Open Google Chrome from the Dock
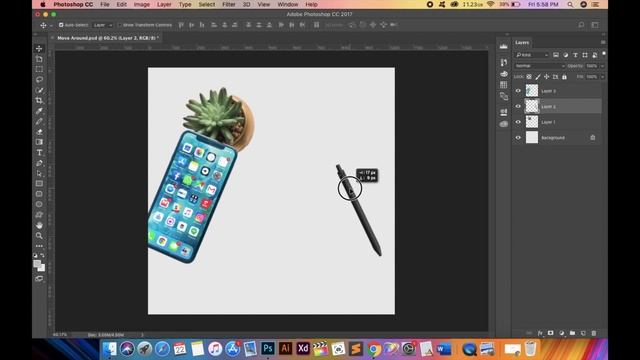The height and width of the screenshot is (360, 640). point(373,349)
